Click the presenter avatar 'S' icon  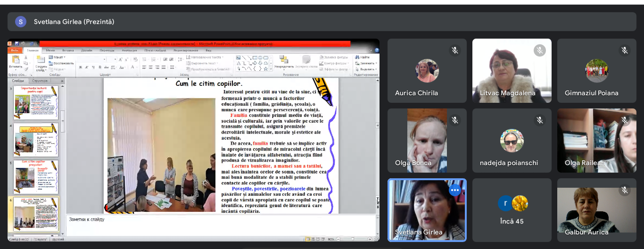[21, 22]
